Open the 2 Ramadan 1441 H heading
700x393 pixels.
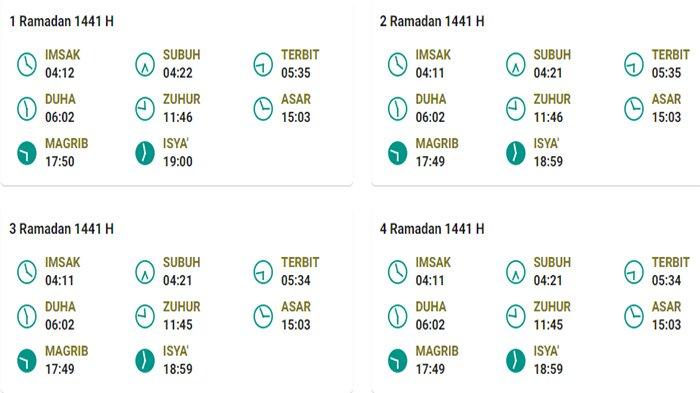coord(432,21)
